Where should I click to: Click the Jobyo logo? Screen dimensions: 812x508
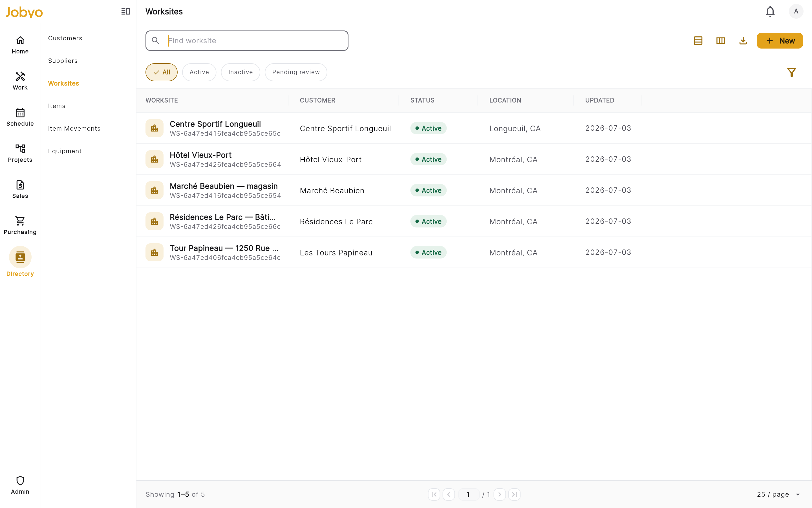click(24, 12)
